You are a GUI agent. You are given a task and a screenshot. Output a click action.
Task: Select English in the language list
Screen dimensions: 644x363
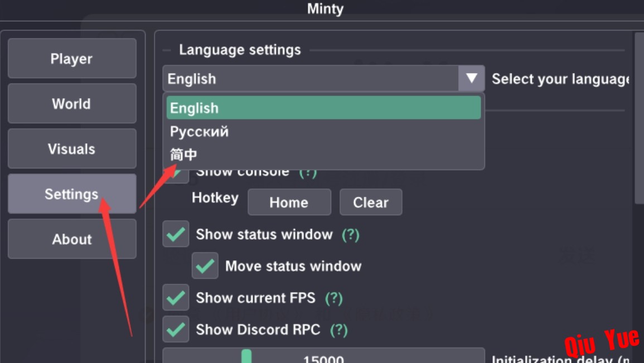[x=323, y=108]
